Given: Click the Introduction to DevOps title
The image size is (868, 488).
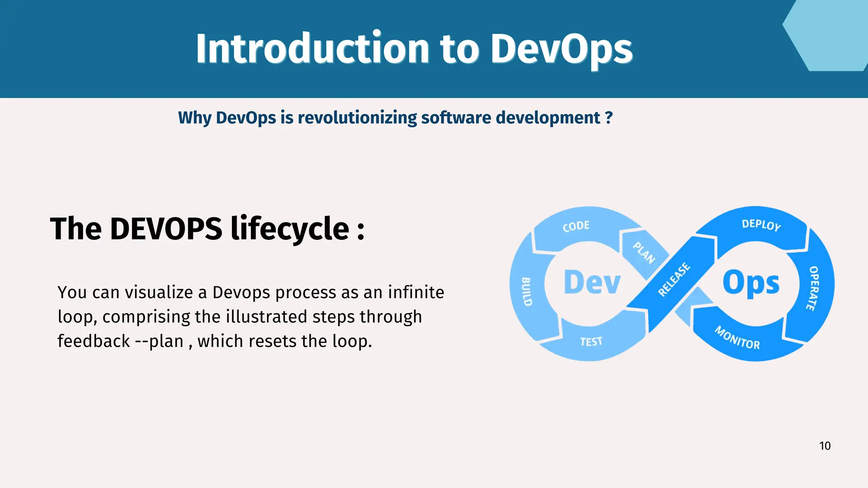Looking at the screenshot, I should click(x=414, y=49).
